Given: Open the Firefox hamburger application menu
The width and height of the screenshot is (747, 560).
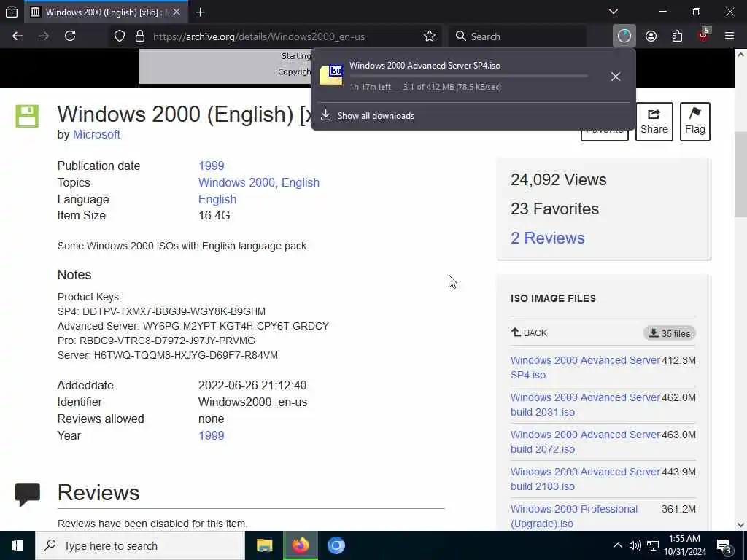Looking at the screenshot, I should coord(729,36).
